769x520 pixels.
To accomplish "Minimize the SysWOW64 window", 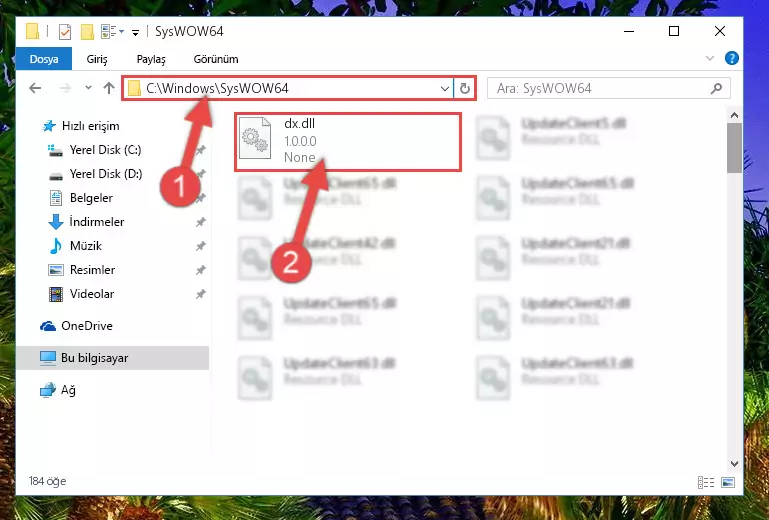I will pyautogui.click(x=629, y=31).
